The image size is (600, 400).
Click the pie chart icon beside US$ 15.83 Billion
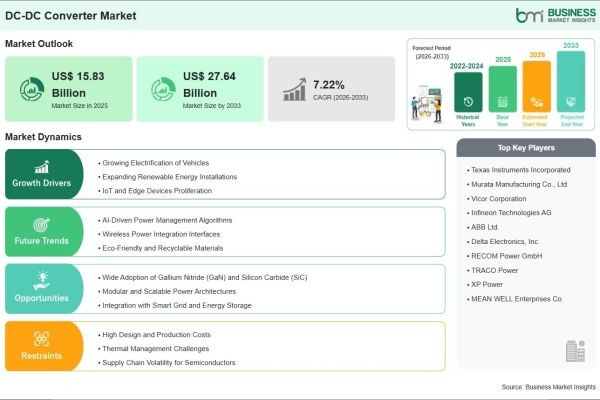coord(32,90)
